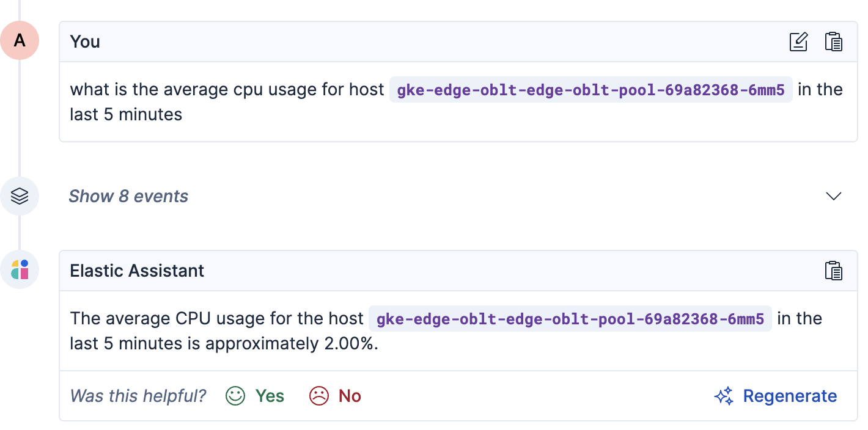Click the host name chip in the assistant's reply

(x=570, y=318)
